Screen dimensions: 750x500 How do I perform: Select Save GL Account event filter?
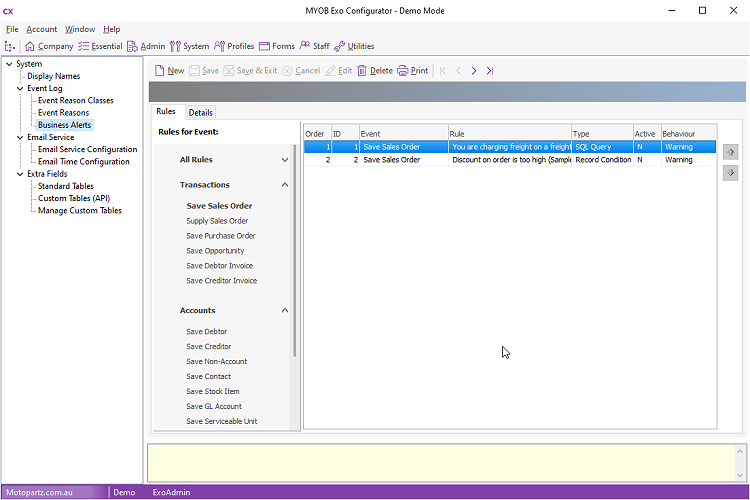pos(214,406)
